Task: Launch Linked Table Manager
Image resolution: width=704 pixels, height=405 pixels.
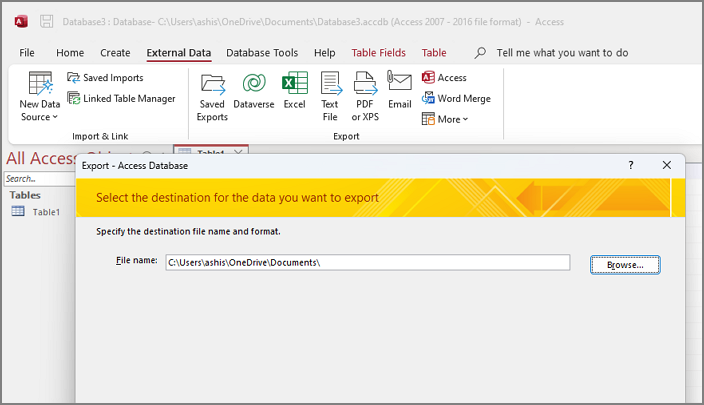Action: click(x=121, y=98)
